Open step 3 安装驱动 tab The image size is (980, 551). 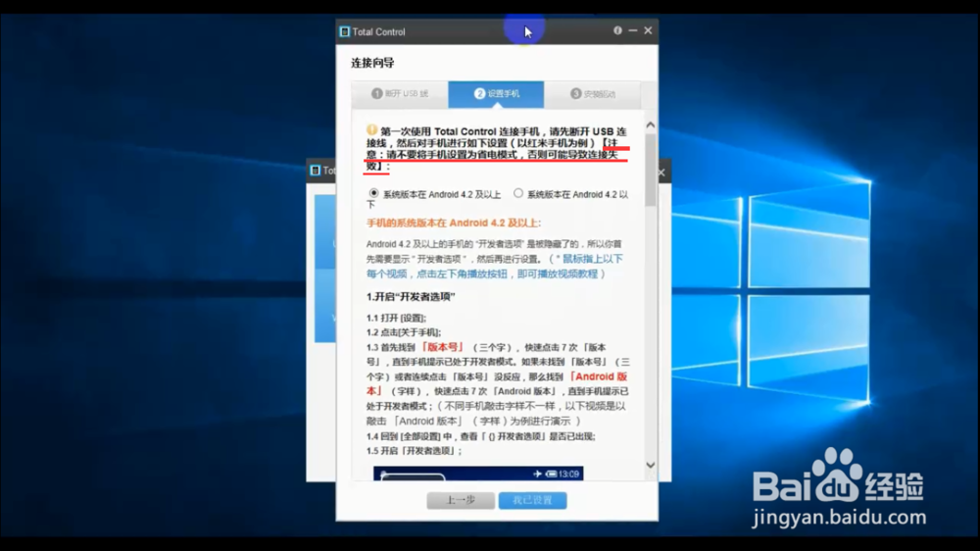coord(592,94)
